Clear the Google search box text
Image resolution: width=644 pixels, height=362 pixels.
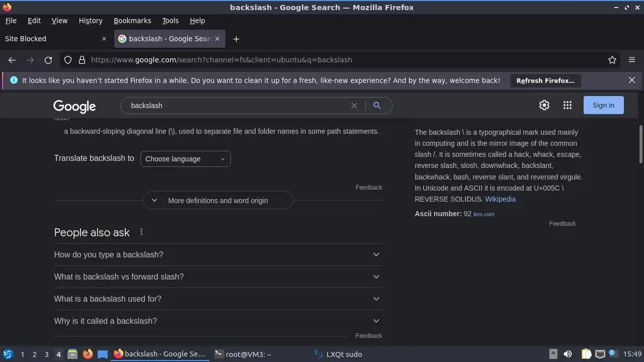(354, 106)
